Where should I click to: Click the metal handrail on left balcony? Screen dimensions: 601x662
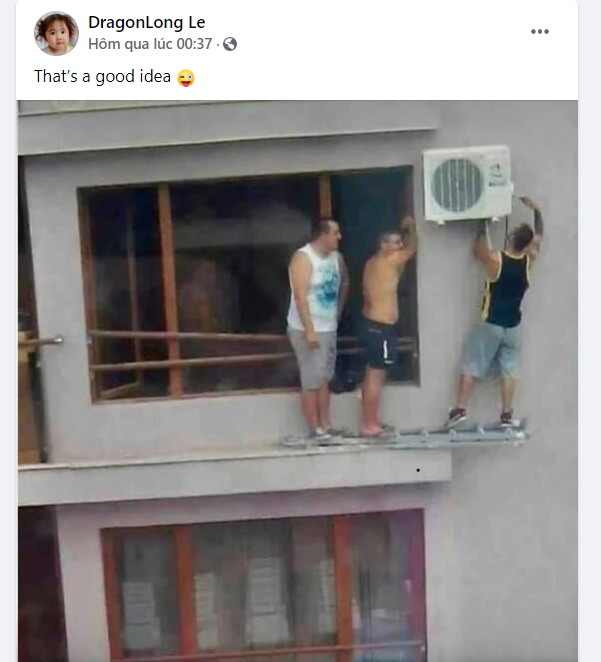(x=41, y=341)
